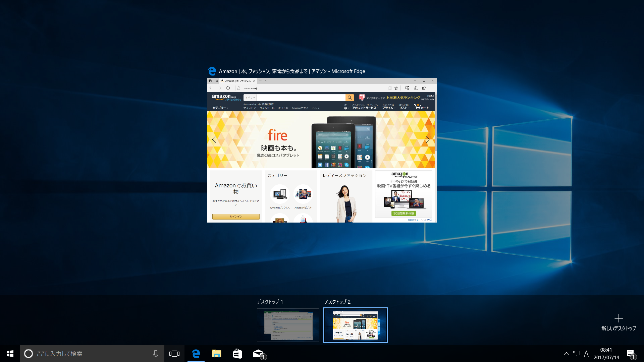Image resolution: width=644 pixels, height=362 pixels.
Task: Launch the Microsoft Store taskbar icon
Action: point(237,354)
